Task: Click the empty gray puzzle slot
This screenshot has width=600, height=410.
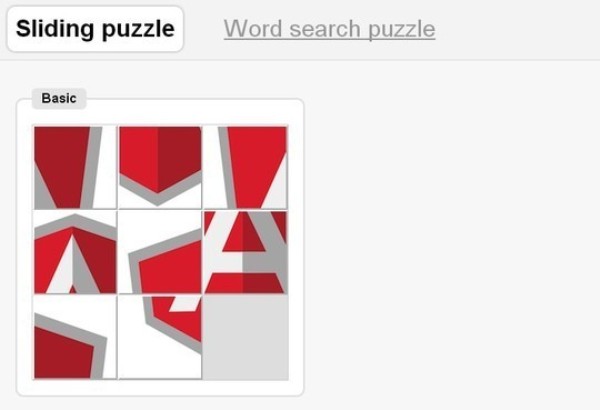Action: [x=245, y=338]
